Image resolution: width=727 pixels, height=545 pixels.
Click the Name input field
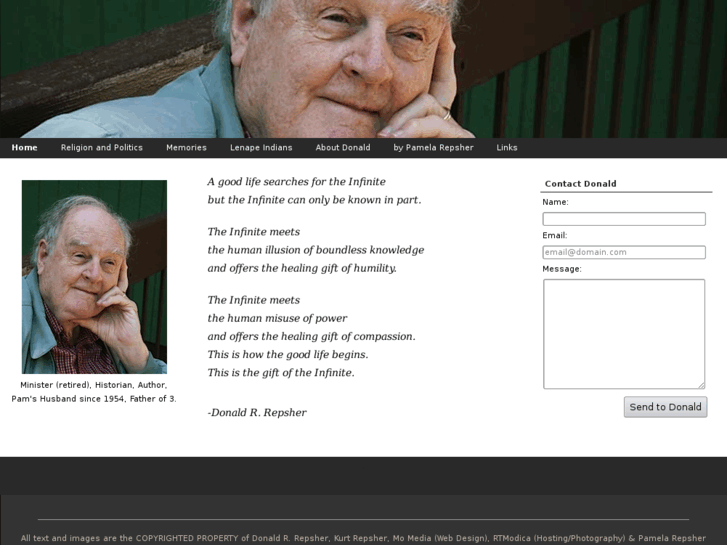(x=623, y=219)
